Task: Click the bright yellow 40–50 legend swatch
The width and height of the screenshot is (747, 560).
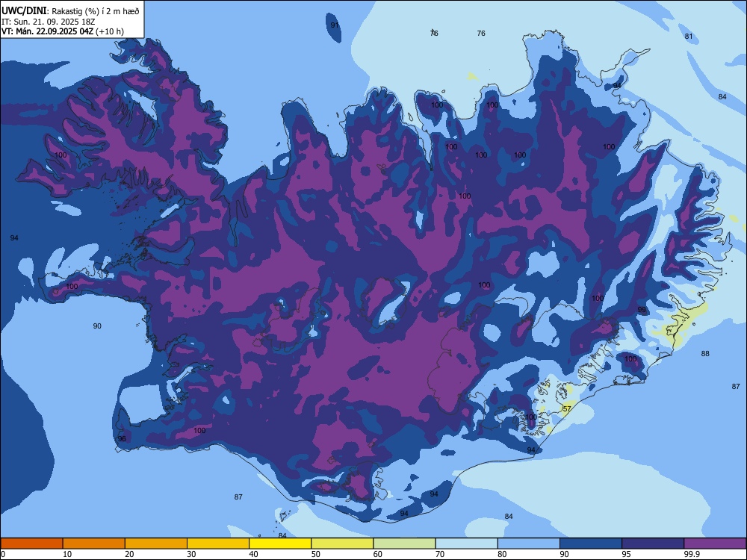Action: tap(280, 544)
